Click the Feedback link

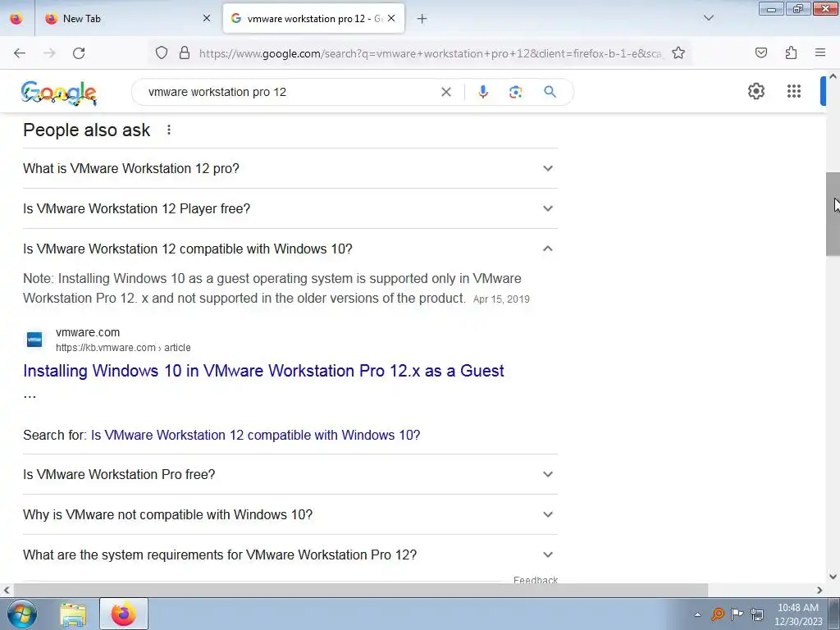pos(535,580)
